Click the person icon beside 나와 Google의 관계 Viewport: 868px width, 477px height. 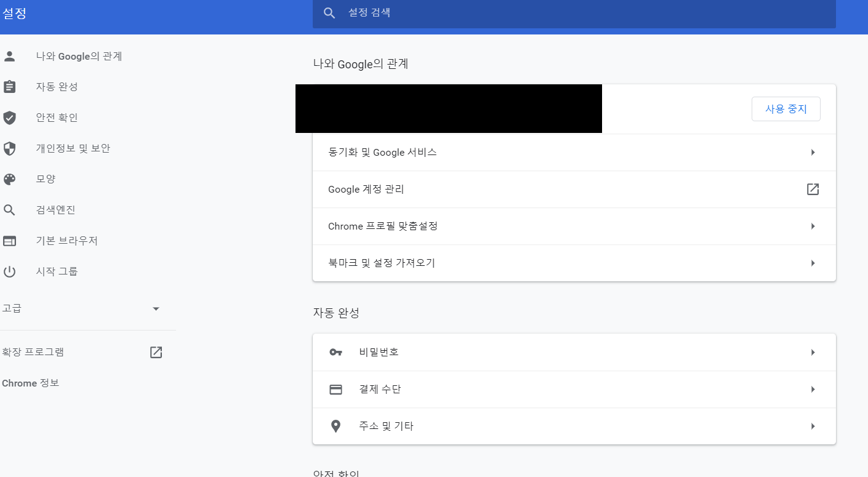(x=9, y=56)
